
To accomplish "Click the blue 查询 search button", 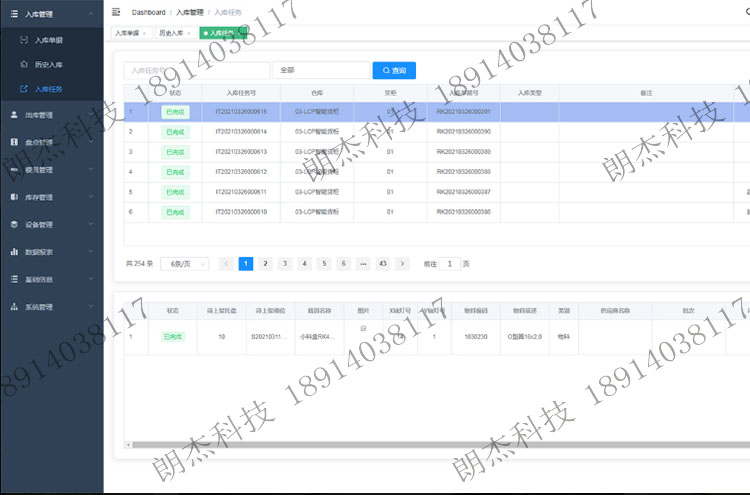I will 394,71.
